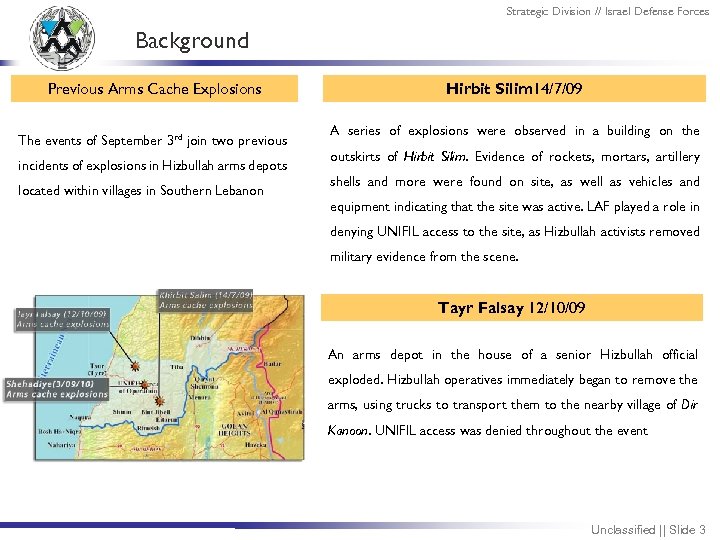Viewport: 720px width, 540px height.
Task: Click 'Nahariya' label on the map
Action: click(61, 445)
